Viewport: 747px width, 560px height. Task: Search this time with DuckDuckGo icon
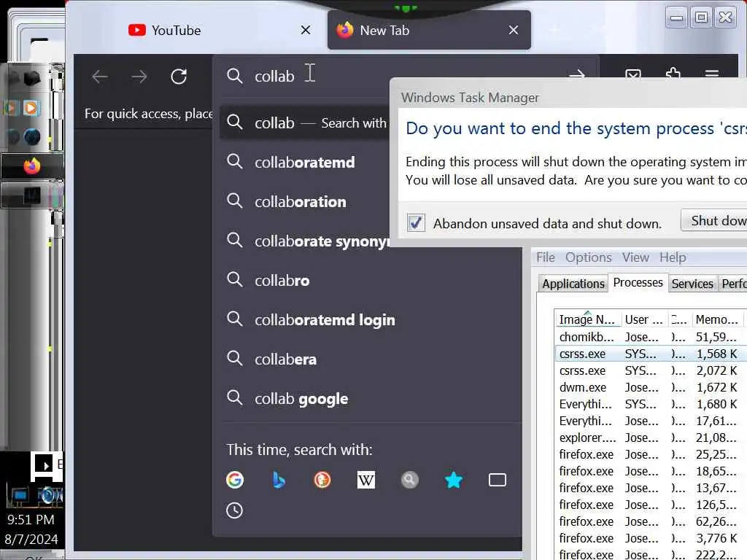pos(322,480)
